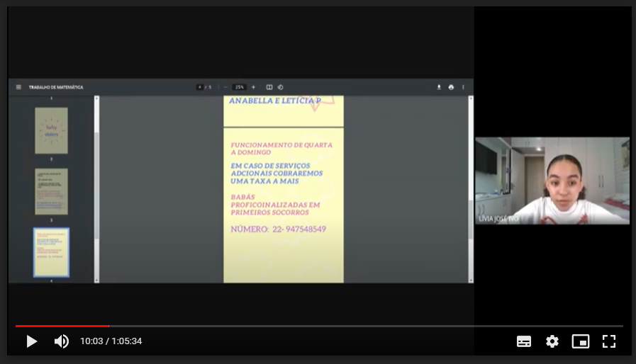Viewport: 636px width, 364px height.
Task: Download the PDF file
Action: (x=439, y=87)
